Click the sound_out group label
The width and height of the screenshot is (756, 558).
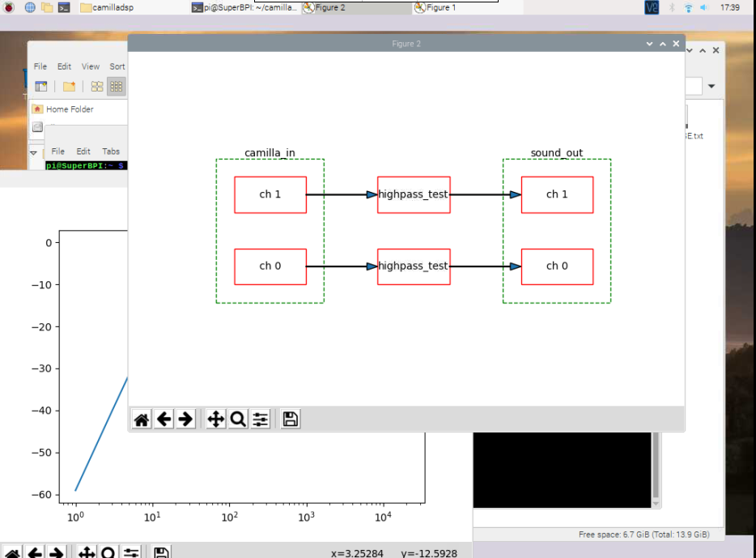coord(557,153)
